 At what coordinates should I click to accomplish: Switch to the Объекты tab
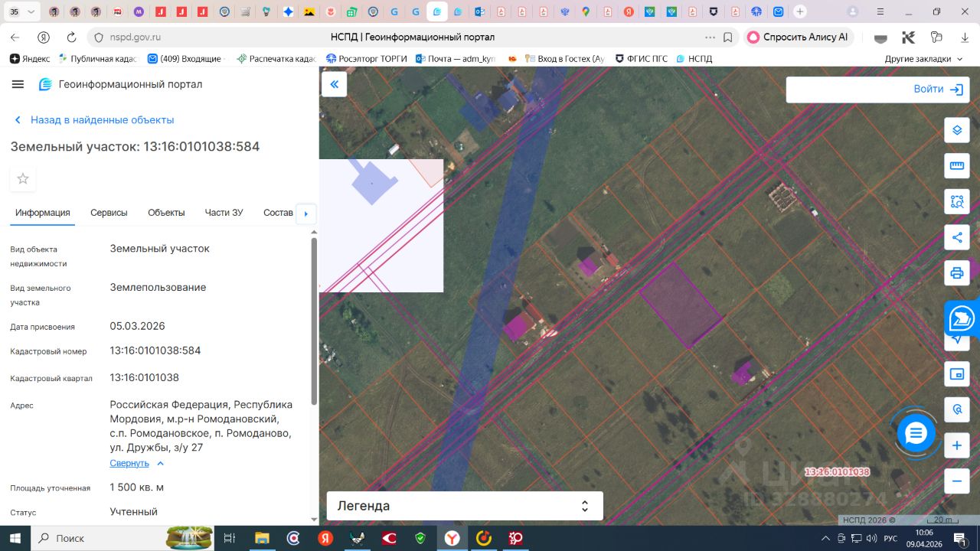coord(166,213)
